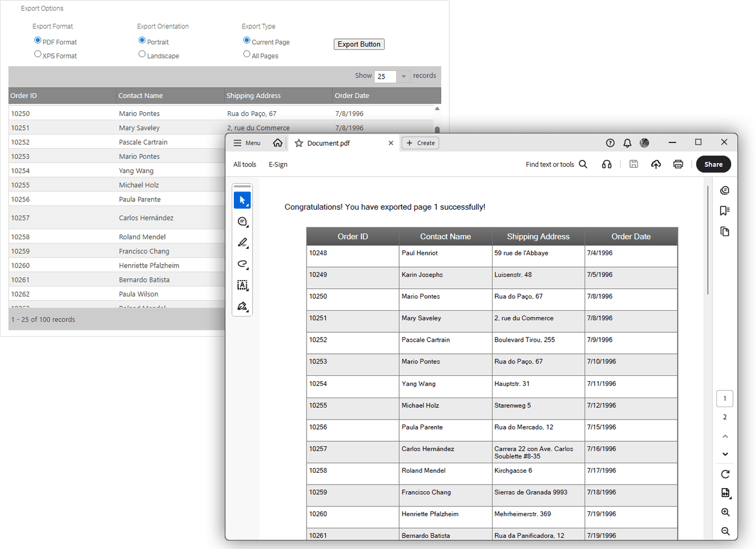Screen dimensions: 756x549
Task: Open the notifications bell icon
Action: tap(627, 143)
